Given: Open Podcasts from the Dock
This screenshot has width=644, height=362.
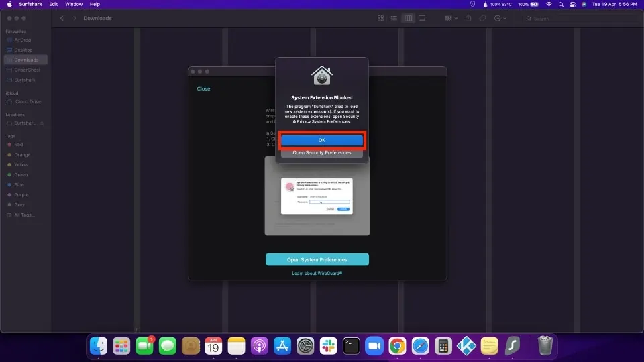Looking at the screenshot, I should point(260,346).
